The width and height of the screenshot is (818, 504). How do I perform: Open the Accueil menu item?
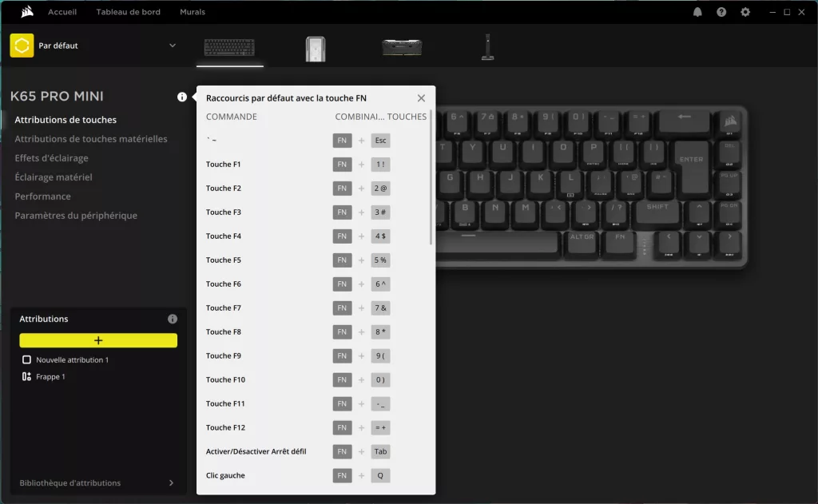tap(62, 12)
